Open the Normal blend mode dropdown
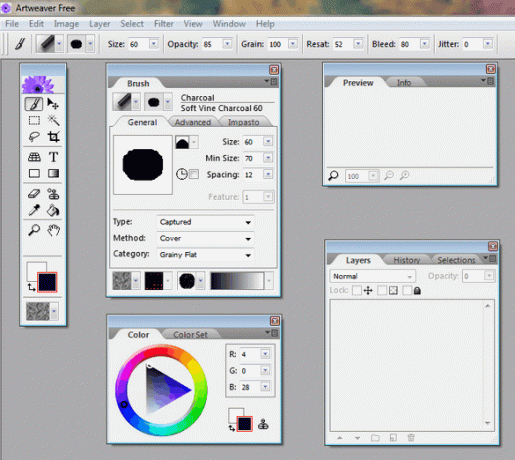 (x=373, y=276)
